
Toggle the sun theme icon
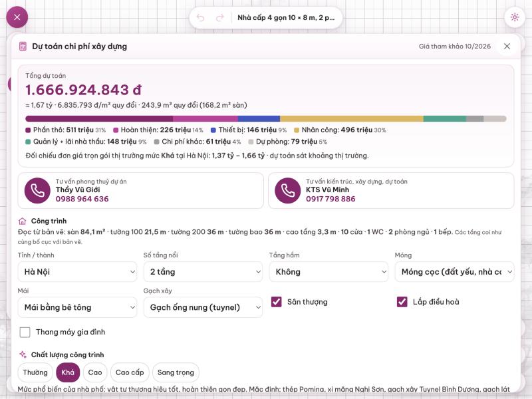tap(515, 17)
